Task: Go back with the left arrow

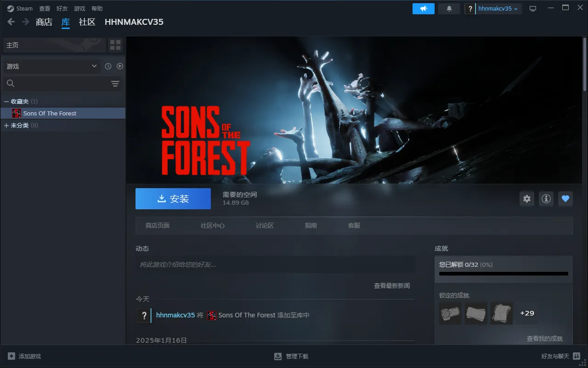Action: pos(11,22)
